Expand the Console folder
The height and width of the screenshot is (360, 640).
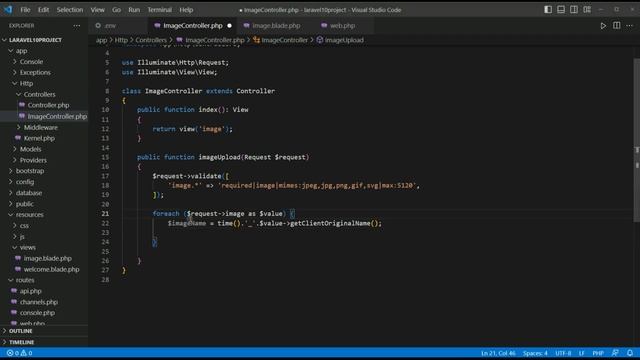31,62
